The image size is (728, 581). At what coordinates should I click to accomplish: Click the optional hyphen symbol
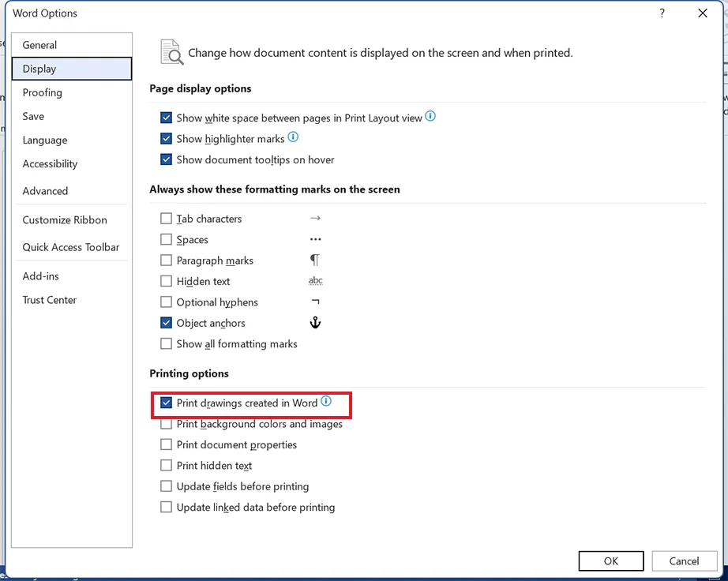315,302
